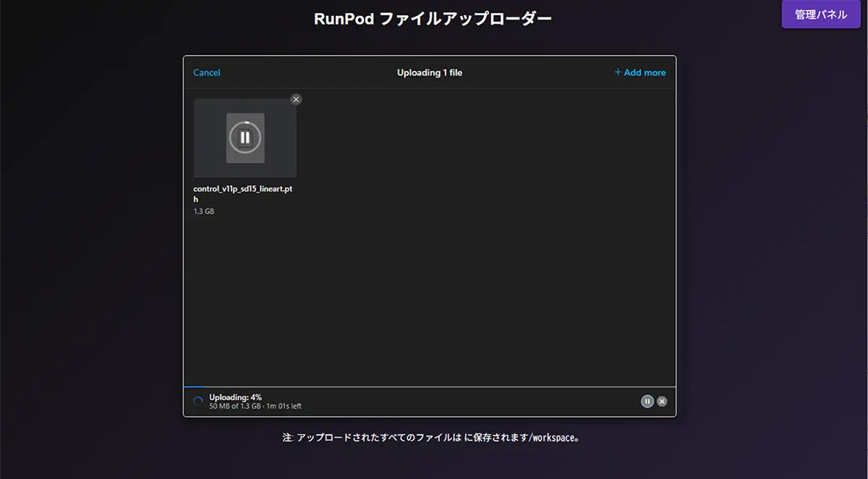Screen dimensions: 868x479
Task: Click the upload spinner icon in status bar
Action: (198, 402)
